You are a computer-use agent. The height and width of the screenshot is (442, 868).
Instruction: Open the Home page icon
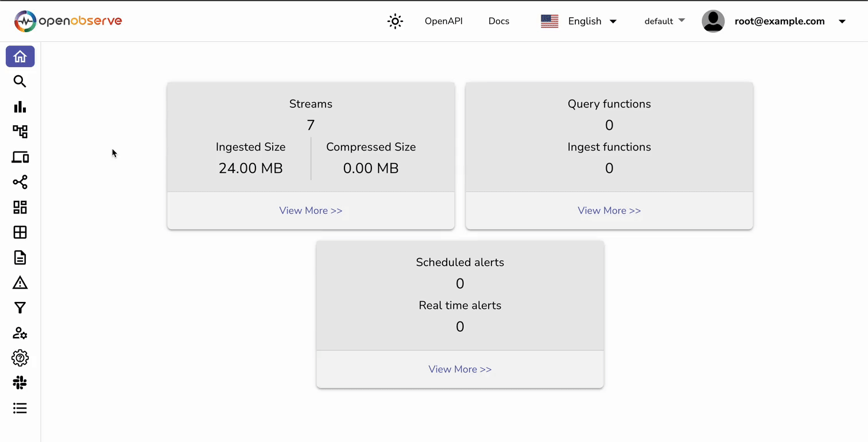pyautogui.click(x=20, y=56)
